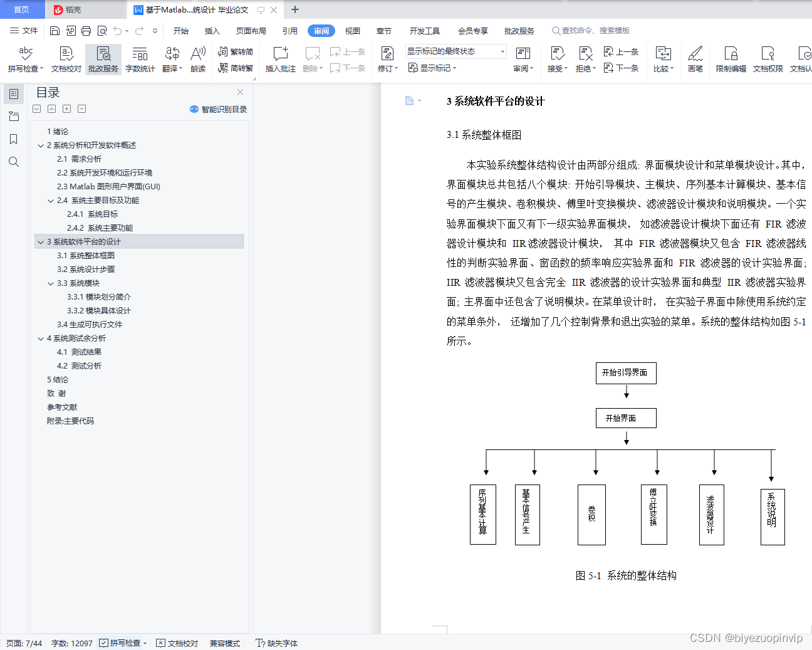
Task: Click the 批改服务 ribbon button
Action: [103, 60]
